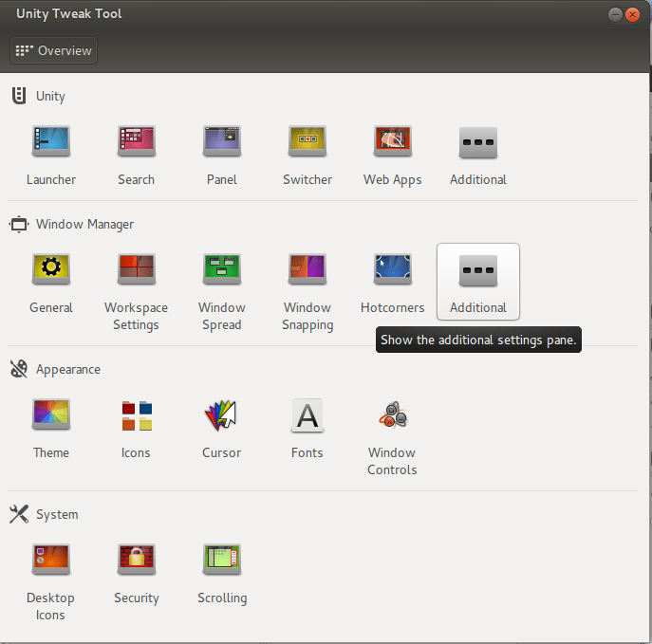Open the Switcher settings icon

point(307,141)
